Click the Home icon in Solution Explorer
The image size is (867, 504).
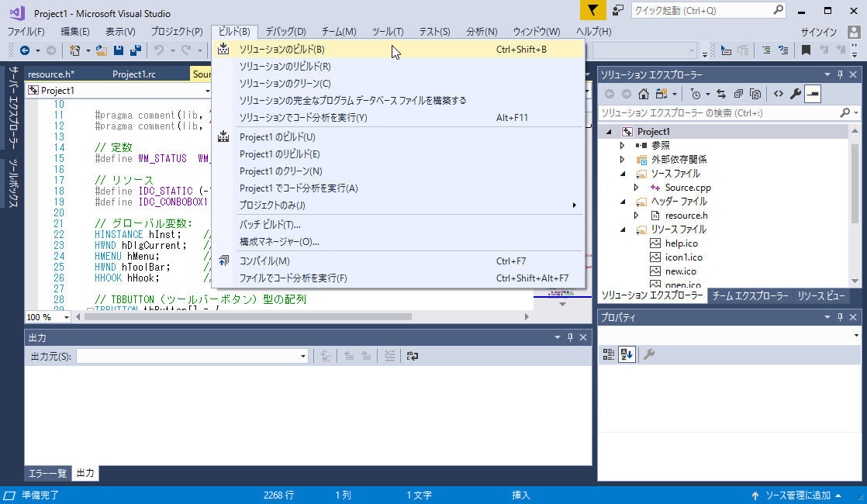643,94
